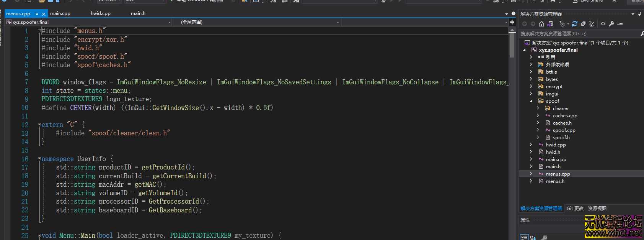Image resolution: width=644 pixels, height=240 pixels.
Task: Toggle the Show All Files icon
Action: point(592,24)
